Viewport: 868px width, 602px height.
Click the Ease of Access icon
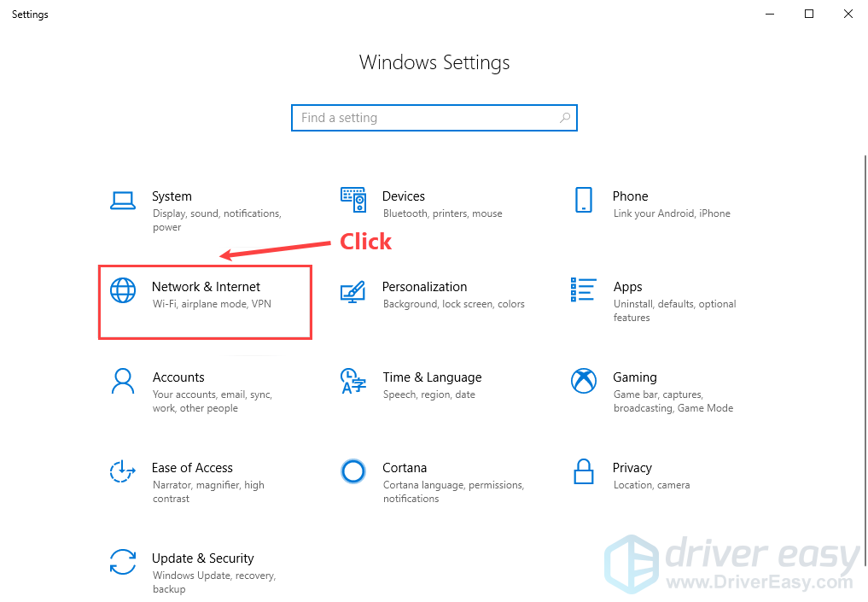pyautogui.click(x=123, y=471)
